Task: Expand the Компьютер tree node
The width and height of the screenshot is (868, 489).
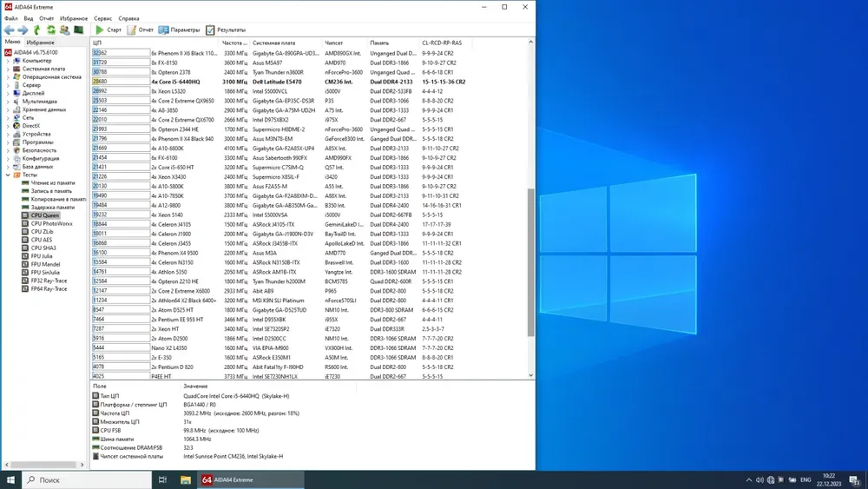Action: [x=8, y=61]
